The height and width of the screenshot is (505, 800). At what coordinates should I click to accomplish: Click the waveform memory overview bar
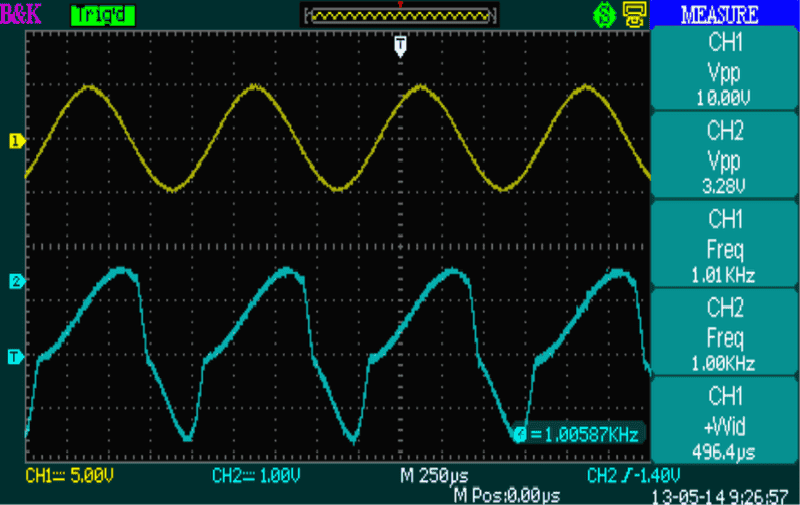click(x=401, y=16)
